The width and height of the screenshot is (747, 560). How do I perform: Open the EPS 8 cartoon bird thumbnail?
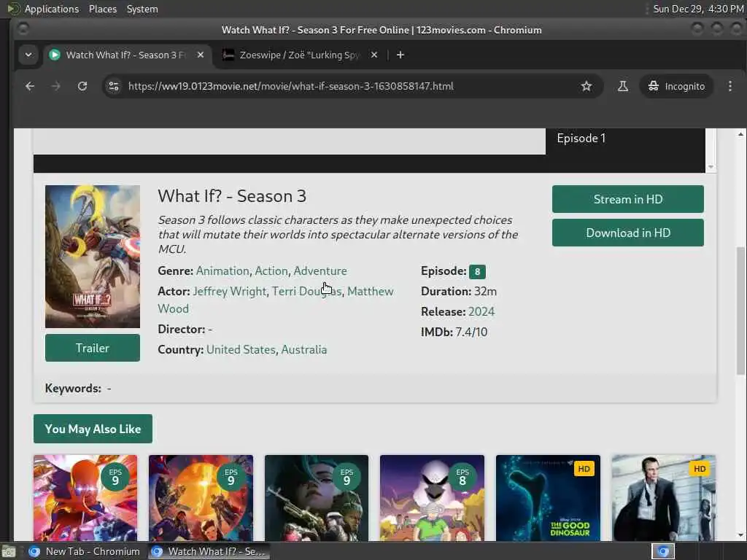432,498
